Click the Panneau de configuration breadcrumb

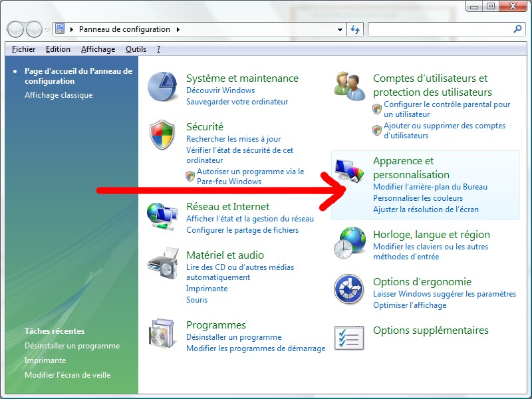pos(124,29)
